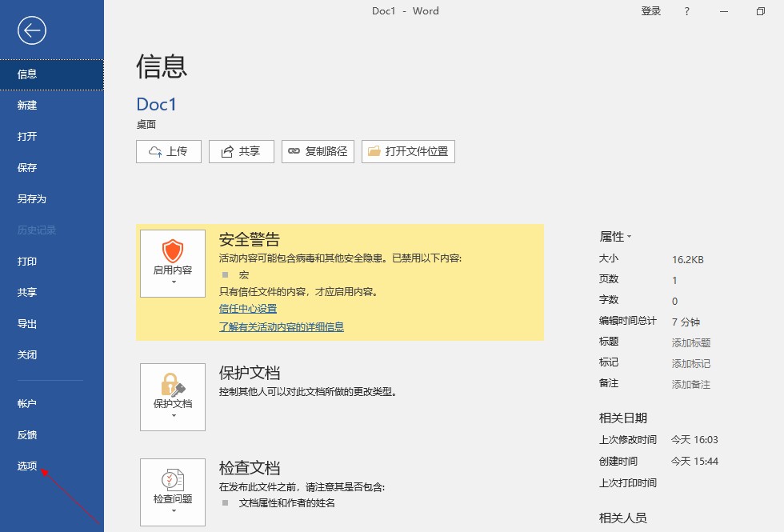Open the 反馈 page
Screen dimensions: 784x532
[x=52, y=435]
